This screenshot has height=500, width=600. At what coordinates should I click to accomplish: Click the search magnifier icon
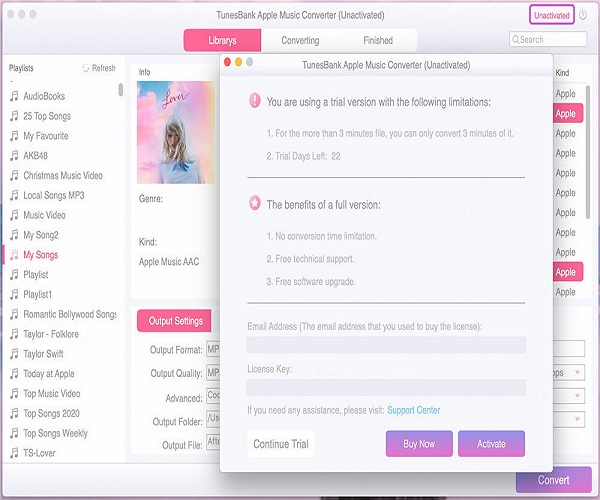pyautogui.click(x=516, y=39)
